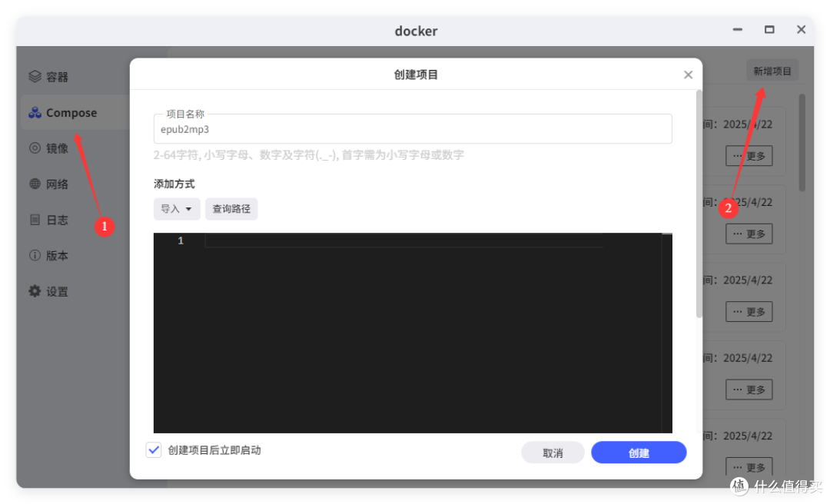Minimize the docker window
The width and height of the screenshot is (830, 504).
(737, 30)
